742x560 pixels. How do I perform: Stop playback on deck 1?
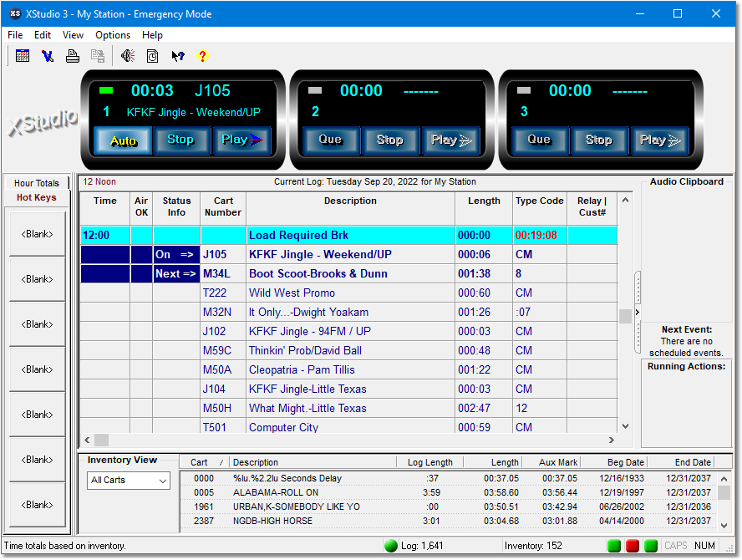pos(180,140)
